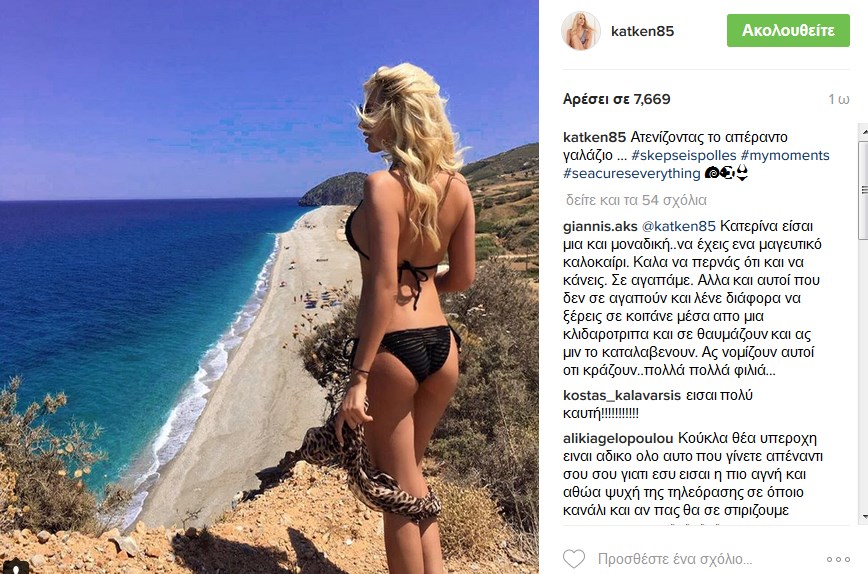Open hashtag #seacureseverything

coord(632,174)
